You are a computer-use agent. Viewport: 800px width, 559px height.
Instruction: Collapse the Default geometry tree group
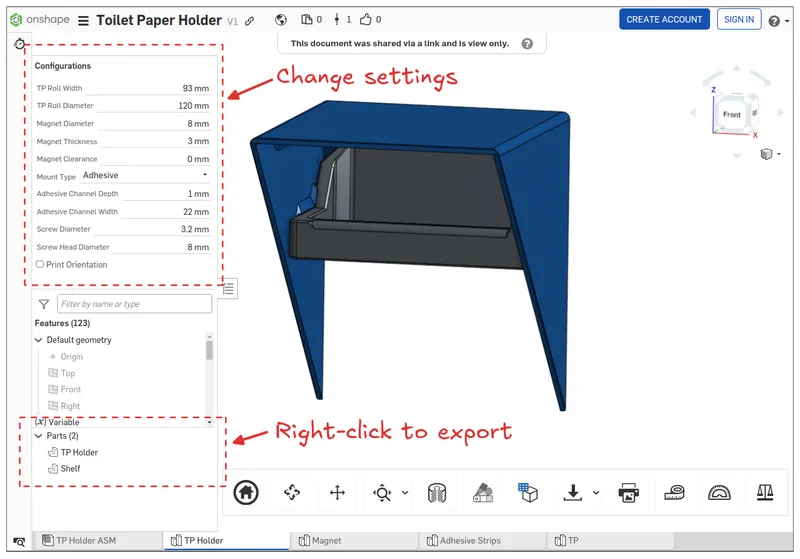pos(39,340)
